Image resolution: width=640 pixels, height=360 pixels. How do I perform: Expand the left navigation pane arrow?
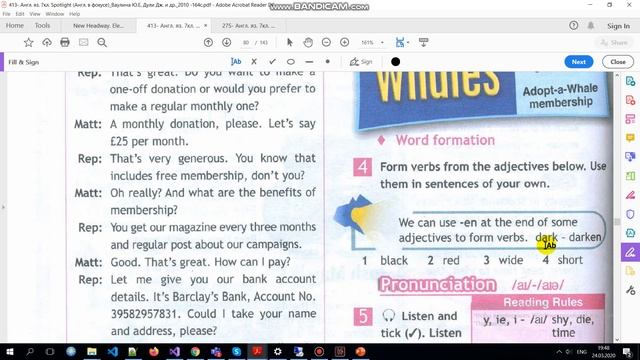pos(3,207)
